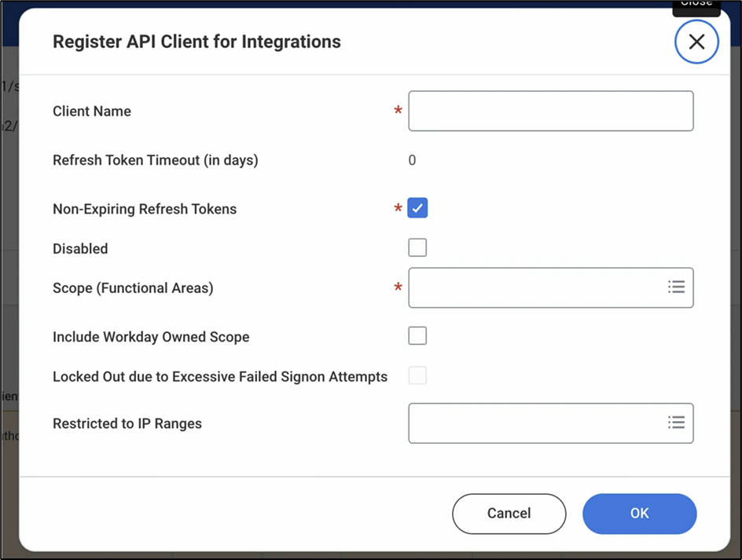Click inside the Scope (Functional Areas) field
Screen dimensions: 742x560
pos(551,287)
